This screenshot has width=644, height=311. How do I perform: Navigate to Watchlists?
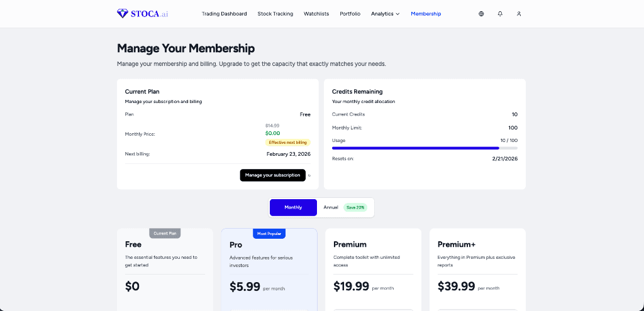click(x=316, y=14)
